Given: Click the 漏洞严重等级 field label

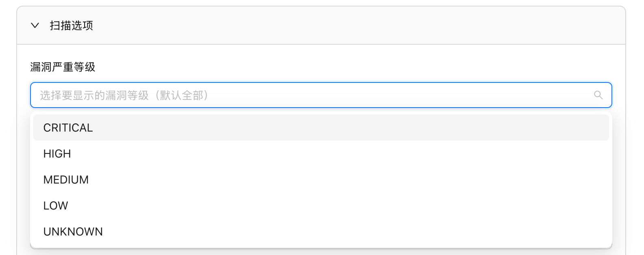Looking at the screenshot, I should click(x=63, y=67).
